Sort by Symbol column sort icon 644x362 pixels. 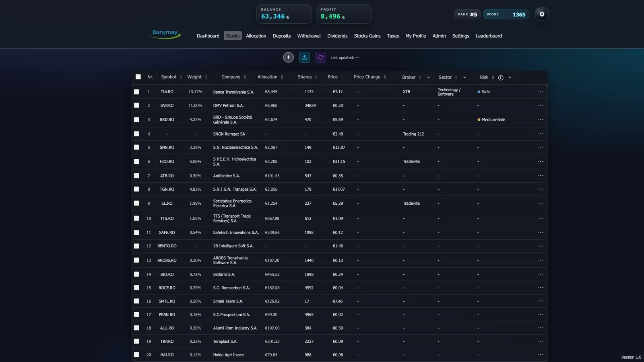[x=181, y=77]
